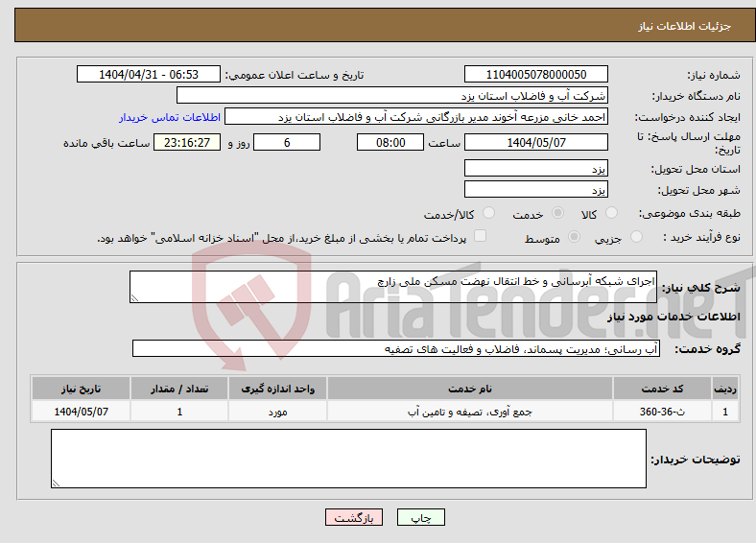Click the ساعت باقی مانده label

106,143
